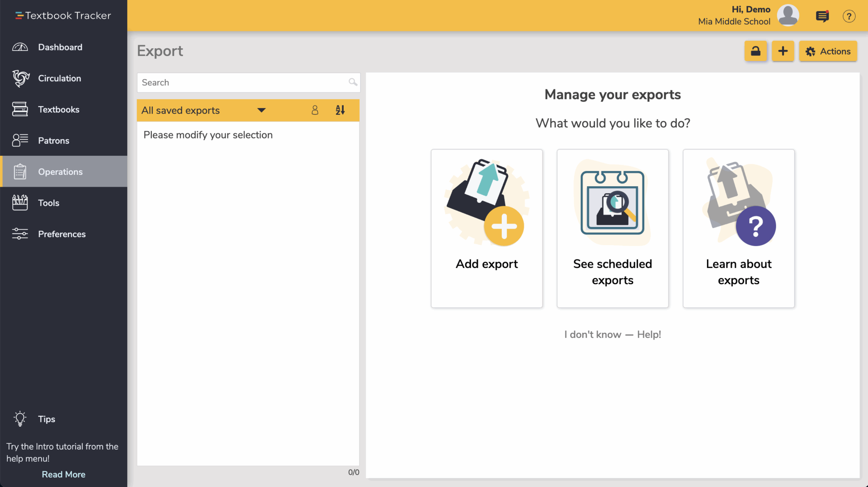Open the messages chat icon
The height and width of the screenshot is (487, 868).
pyautogui.click(x=822, y=16)
